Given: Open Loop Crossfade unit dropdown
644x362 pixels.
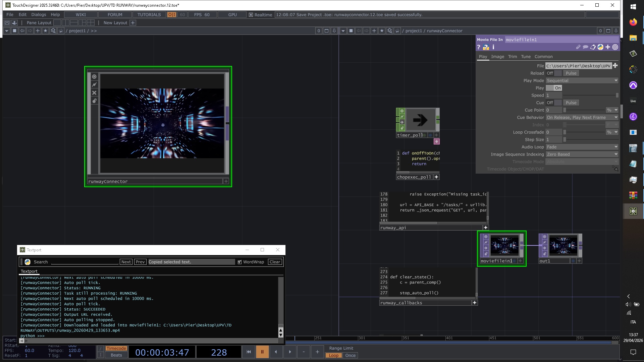Looking at the screenshot, I should [612, 132].
